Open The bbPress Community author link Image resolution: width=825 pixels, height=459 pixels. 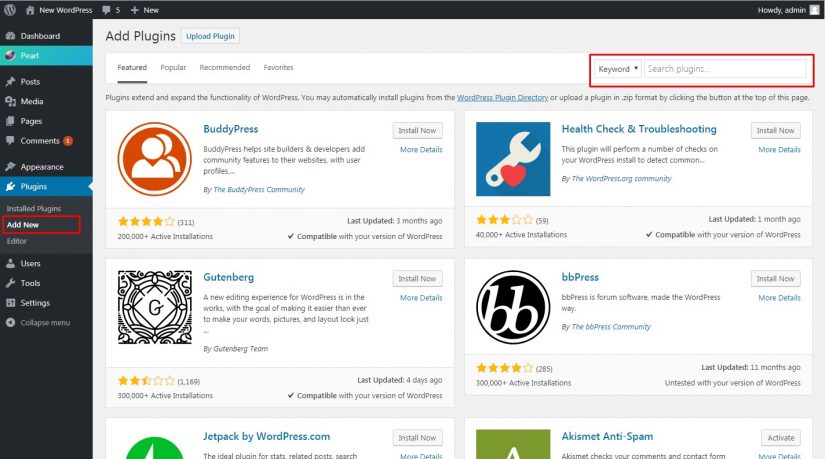click(611, 327)
